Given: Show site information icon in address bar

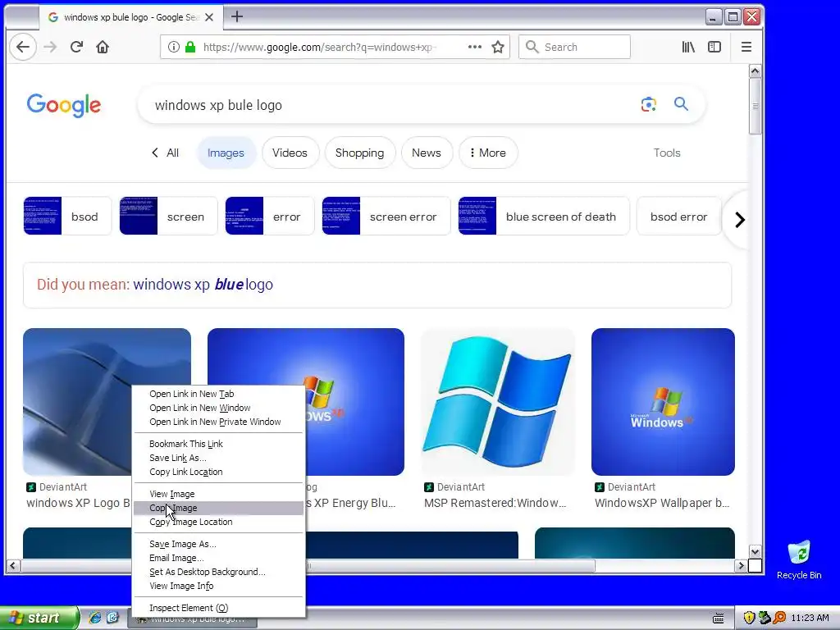Looking at the screenshot, I should [x=174, y=47].
